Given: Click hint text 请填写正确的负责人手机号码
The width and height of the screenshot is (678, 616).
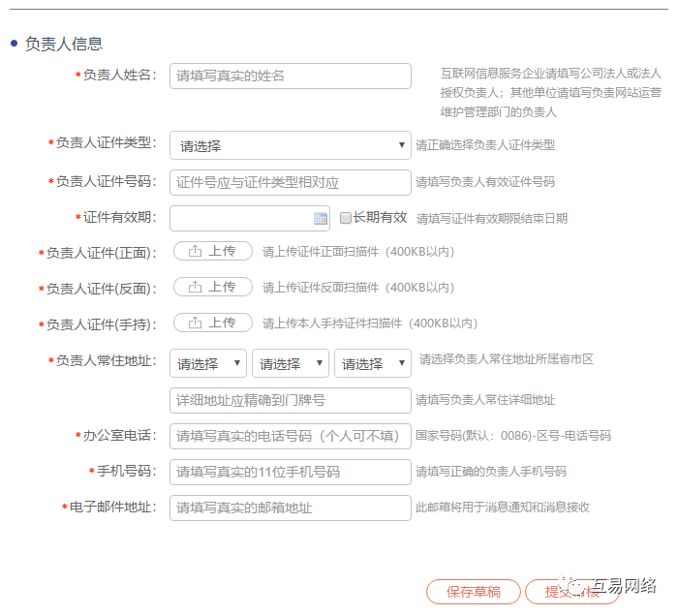Looking at the screenshot, I should click(491, 472).
